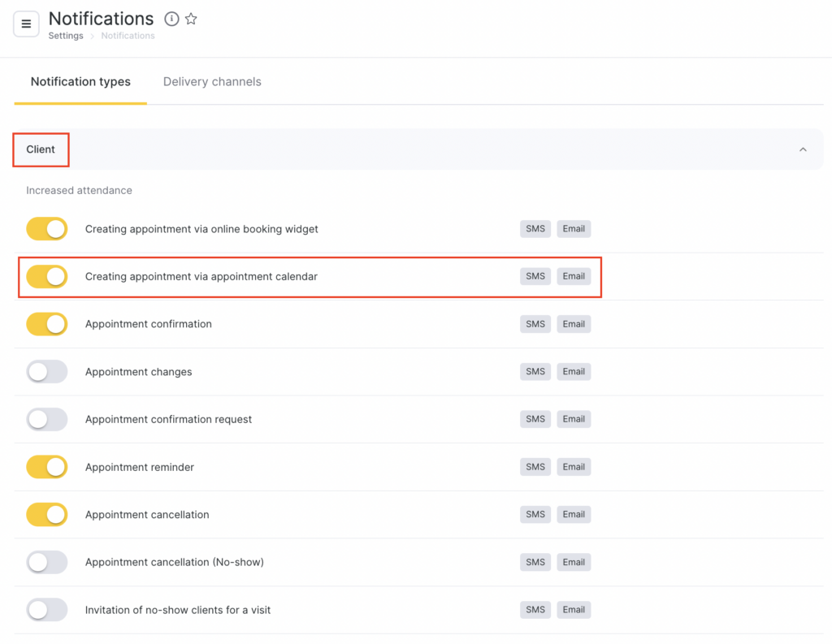The width and height of the screenshot is (832, 644).
Task: Turn on Appointment confirmation request toggle
Action: (47, 419)
